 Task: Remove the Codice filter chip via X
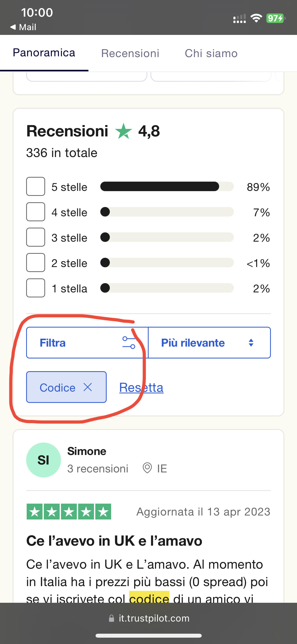(x=88, y=387)
